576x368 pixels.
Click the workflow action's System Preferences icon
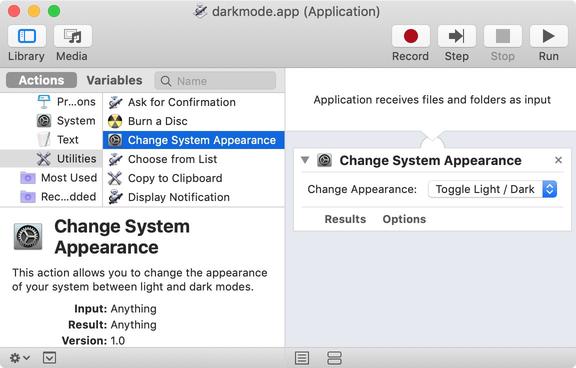(x=324, y=160)
